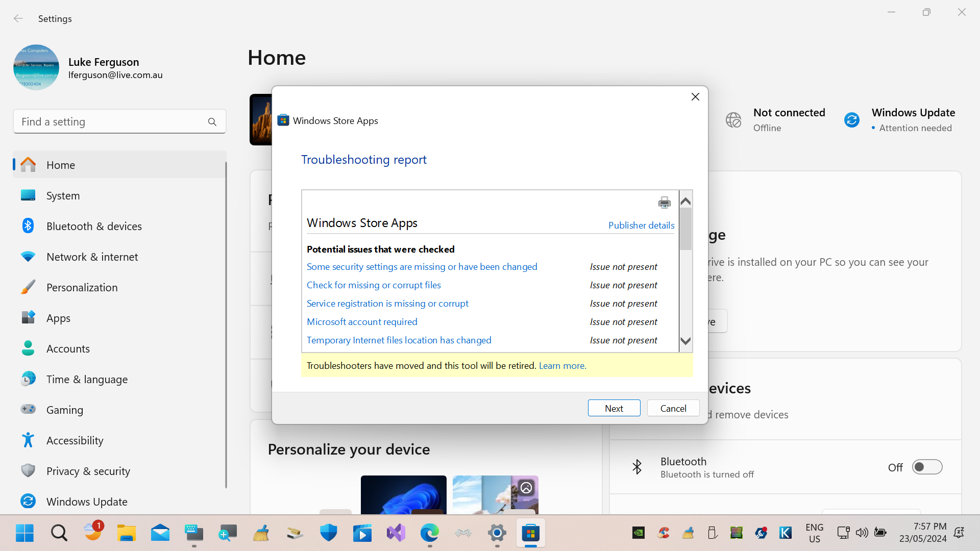Open Network & internet settings
Viewport: 980px width, 551px height.
pyautogui.click(x=119, y=257)
